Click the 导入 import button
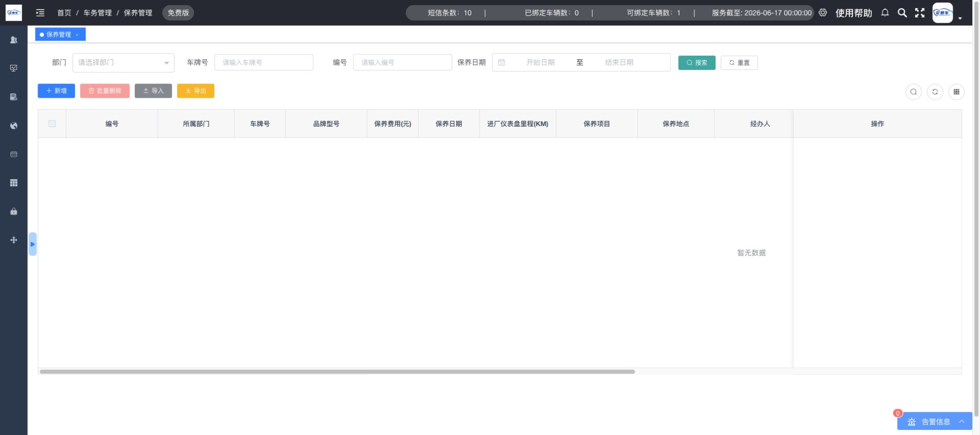 click(x=153, y=91)
